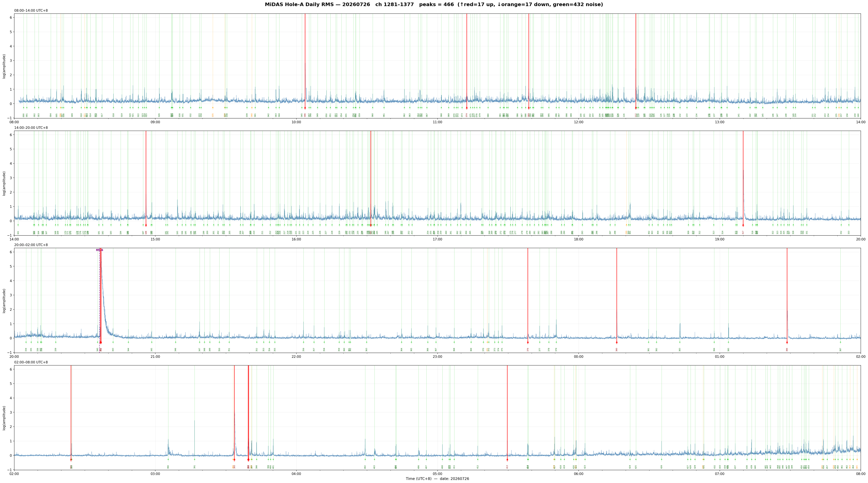Click the 04:00 time tick label
The height and width of the screenshot is (483, 868).
297,474
